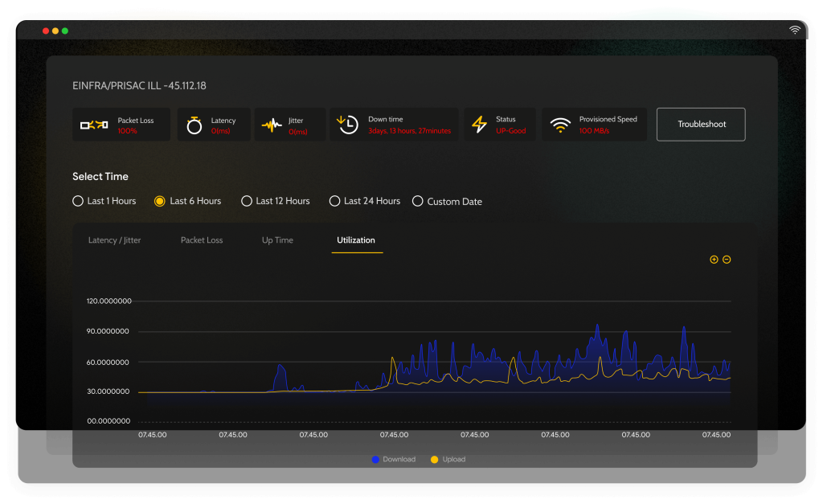Zoom out on the utilization chart
Screen dimensions: 823x504
point(727,259)
